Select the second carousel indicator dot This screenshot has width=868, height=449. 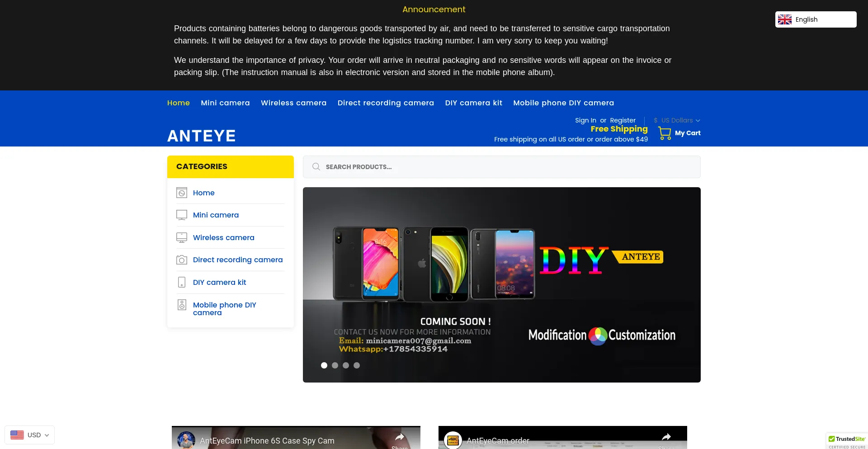[335, 365]
